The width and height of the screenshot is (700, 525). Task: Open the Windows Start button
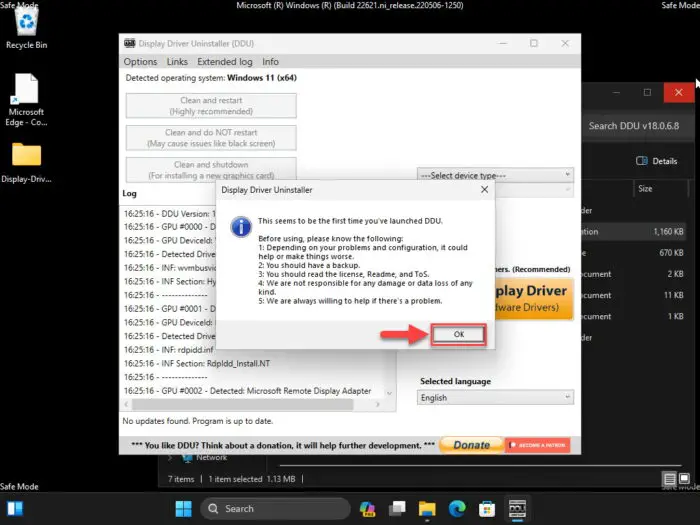pyautogui.click(x=183, y=508)
